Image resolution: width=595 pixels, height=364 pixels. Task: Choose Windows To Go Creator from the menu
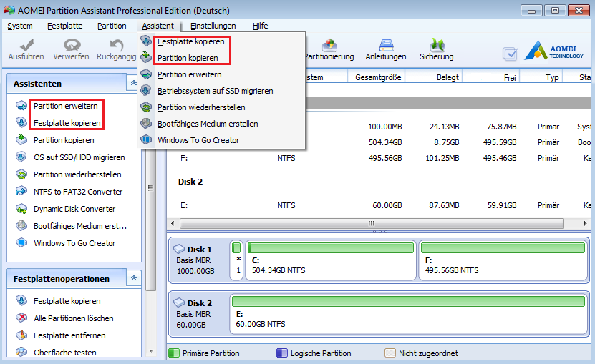point(198,140)
